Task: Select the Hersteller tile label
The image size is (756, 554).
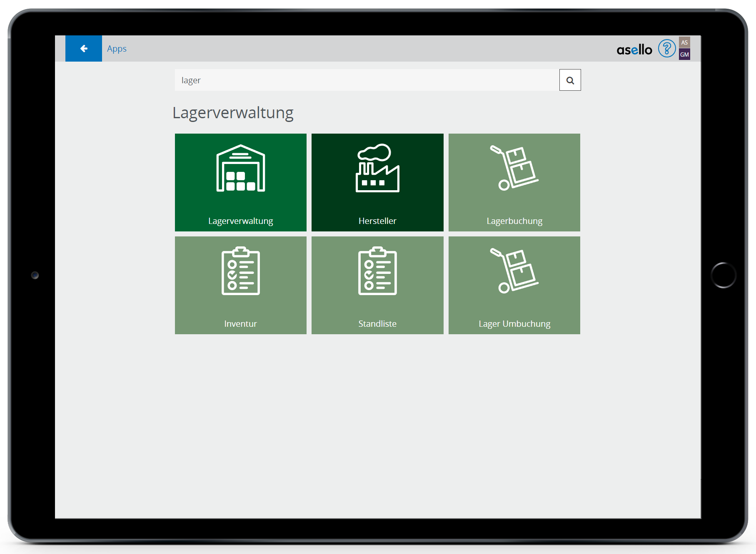Action: pos(377,221)
